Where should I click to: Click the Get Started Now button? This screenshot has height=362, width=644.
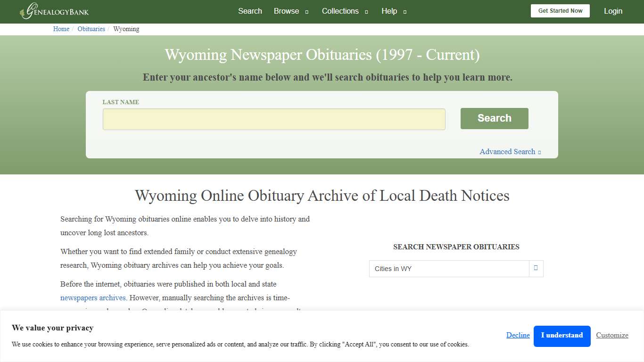[560, 10]
